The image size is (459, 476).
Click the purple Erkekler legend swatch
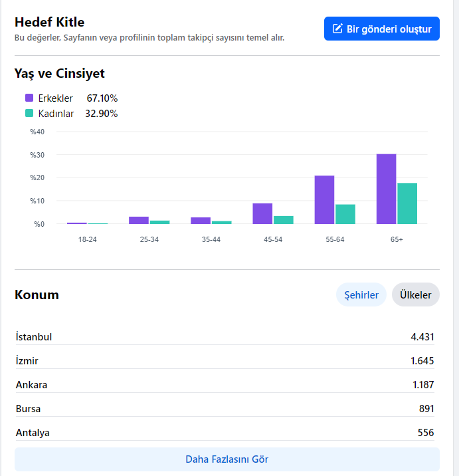(29, 98)
